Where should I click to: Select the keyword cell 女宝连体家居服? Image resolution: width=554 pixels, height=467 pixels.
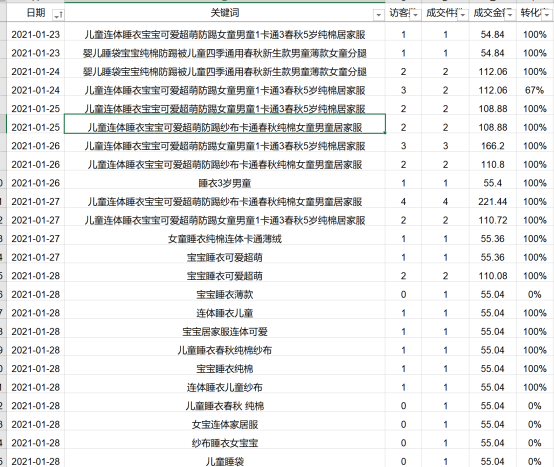tap(225, 424)
